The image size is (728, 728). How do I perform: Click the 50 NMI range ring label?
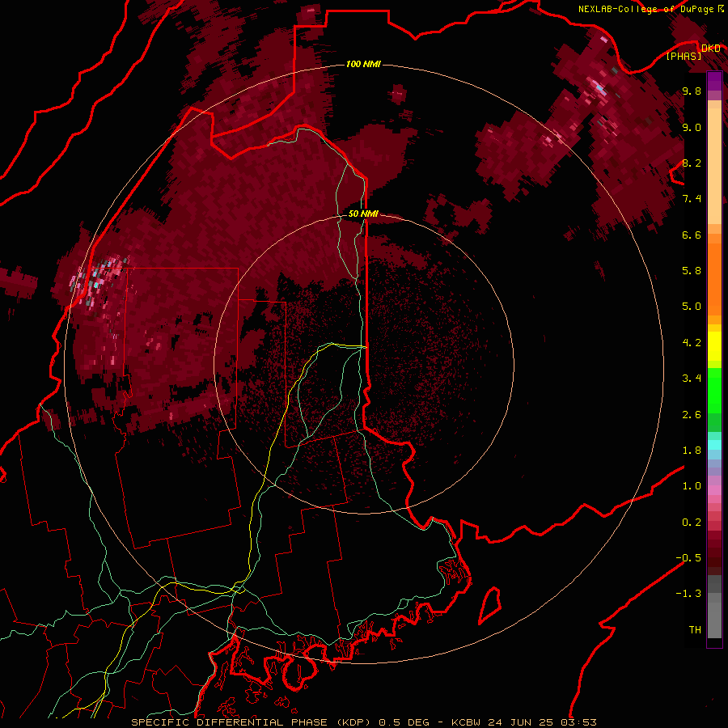[363, 214]
